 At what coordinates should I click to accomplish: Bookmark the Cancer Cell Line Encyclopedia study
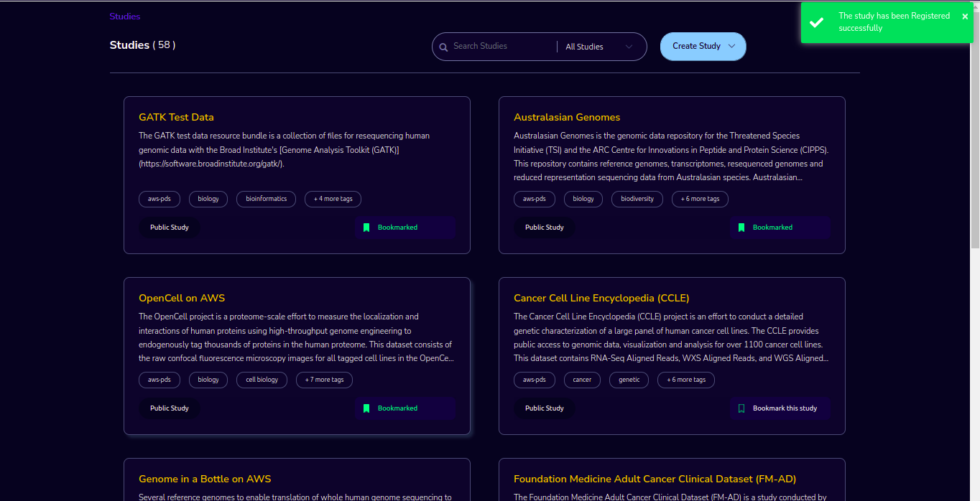[780, 408]
